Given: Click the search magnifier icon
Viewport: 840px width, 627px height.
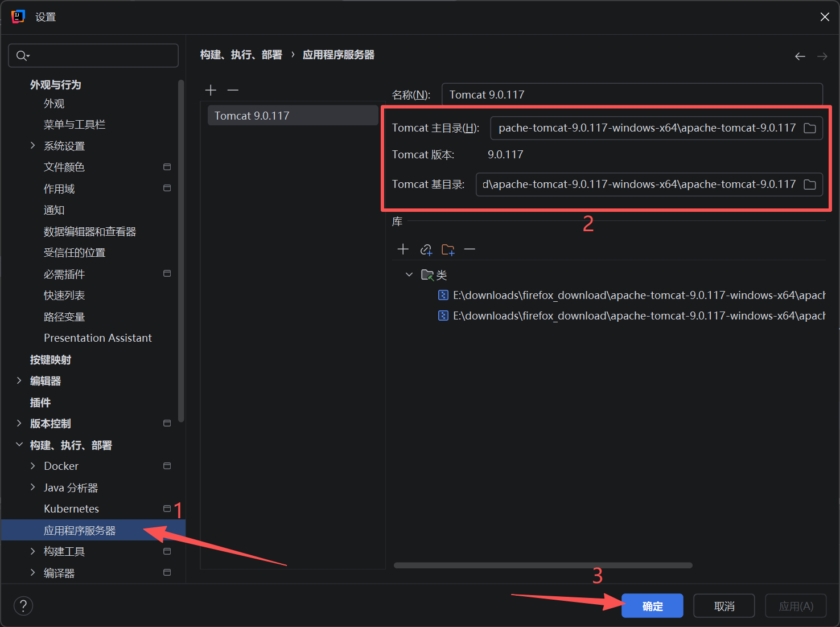Looking at the screenshot, I should pos(22,55).
